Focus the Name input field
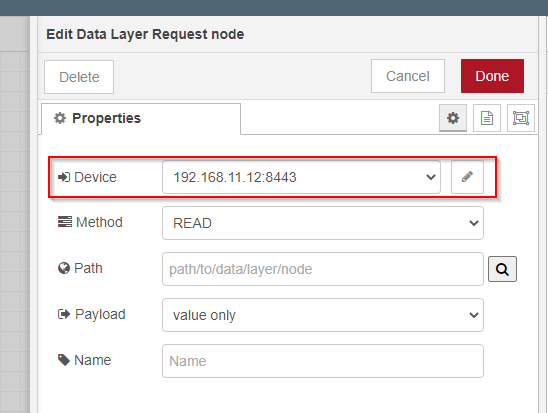The height and width of the screenshot is (413, 548). click(x=323, y=361)
